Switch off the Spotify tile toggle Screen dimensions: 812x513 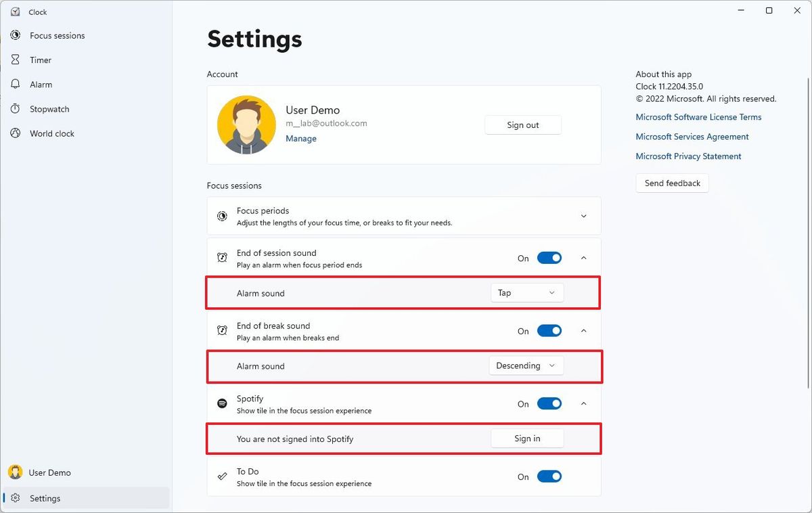point(549,404)
